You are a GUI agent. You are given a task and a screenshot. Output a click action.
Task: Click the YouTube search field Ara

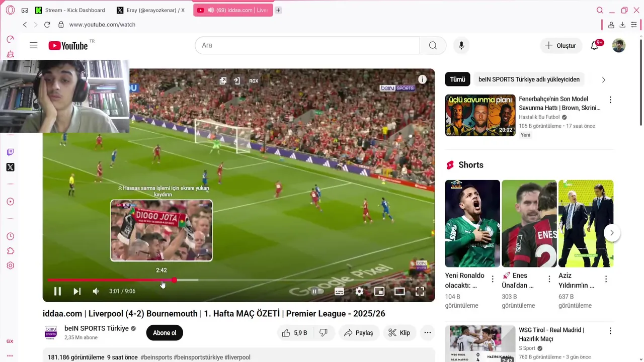pos(307,45)
